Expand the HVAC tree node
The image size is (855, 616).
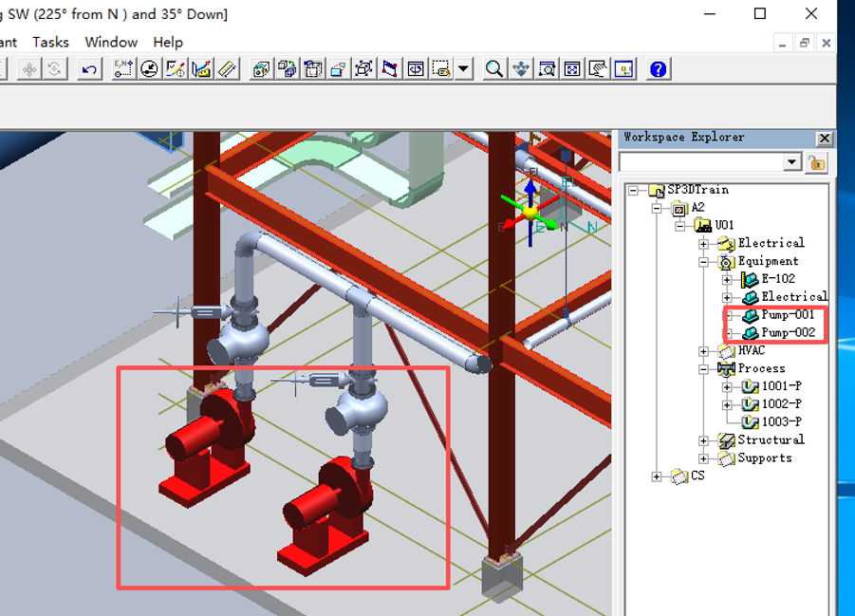[703, 351]
